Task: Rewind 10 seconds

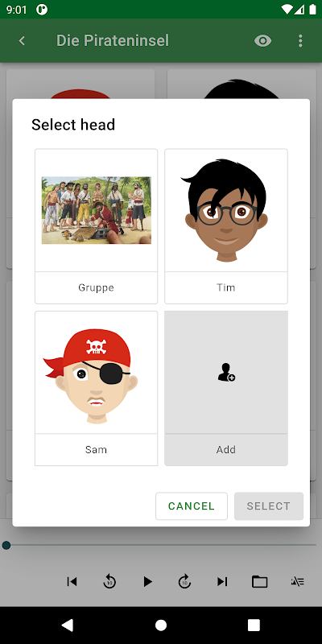Action: 109,581
